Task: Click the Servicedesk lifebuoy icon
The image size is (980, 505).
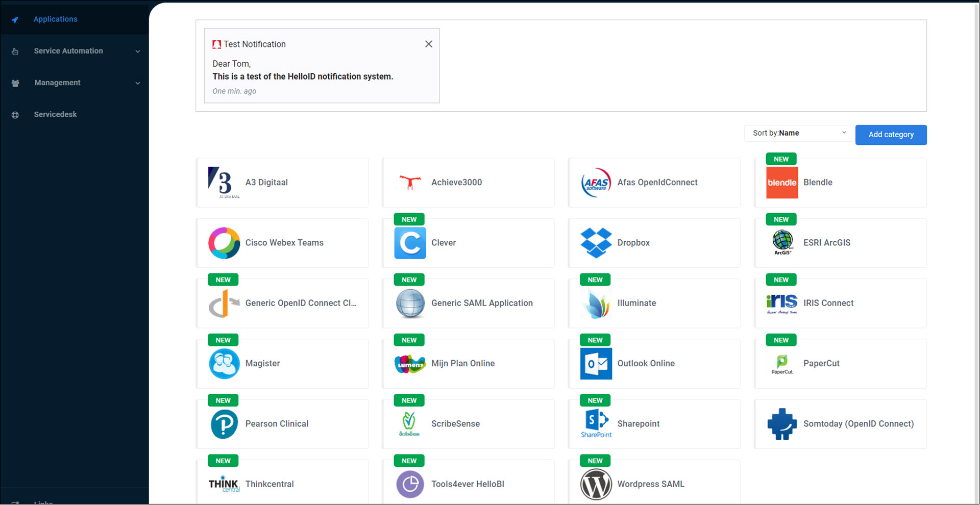Action: pyautogui.click(x=15, y=115)
